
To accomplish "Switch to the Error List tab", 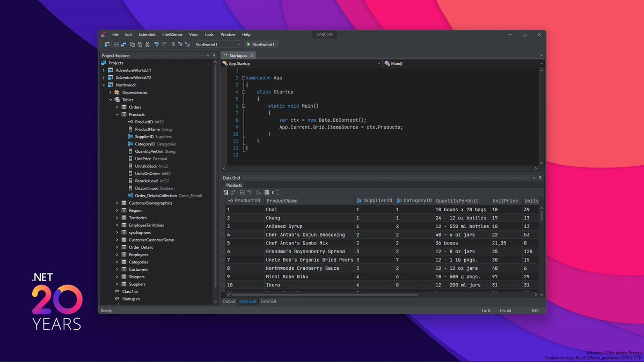I will click(x=268, y=301).
